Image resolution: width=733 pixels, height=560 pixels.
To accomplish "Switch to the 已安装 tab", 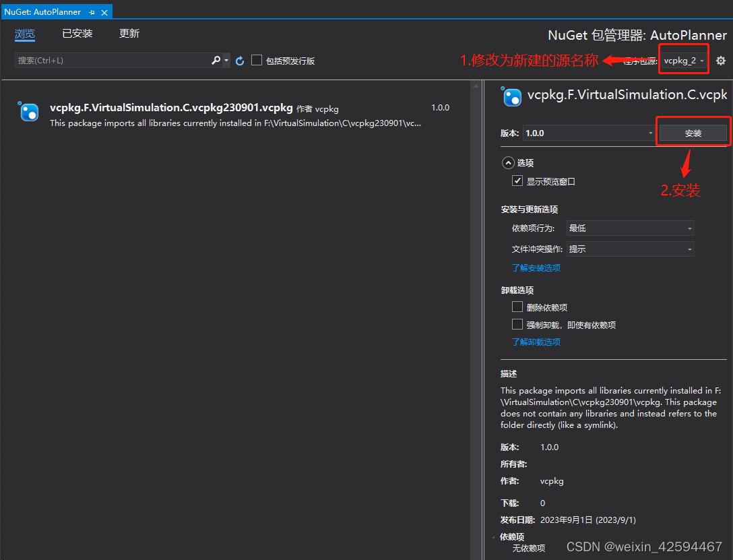I will 77,33.
